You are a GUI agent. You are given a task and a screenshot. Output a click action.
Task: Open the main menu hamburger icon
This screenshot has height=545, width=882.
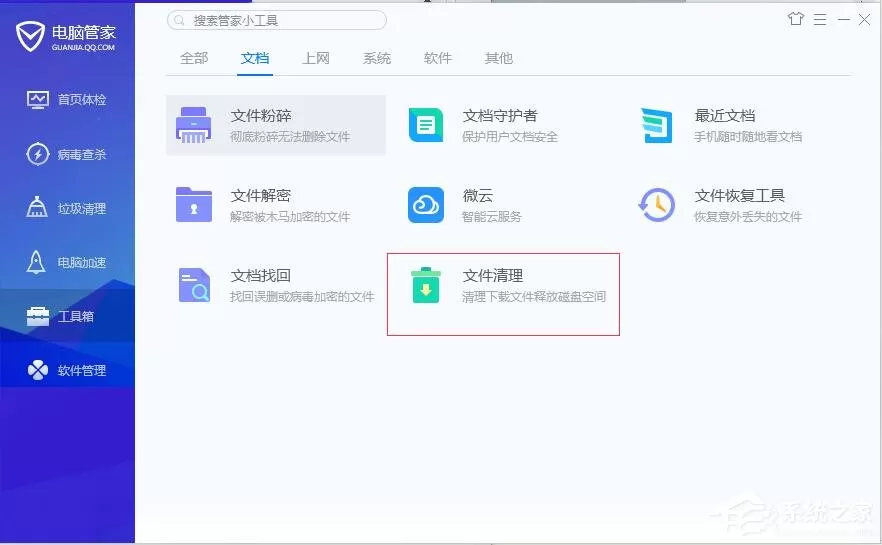click(x=820, y=20)
